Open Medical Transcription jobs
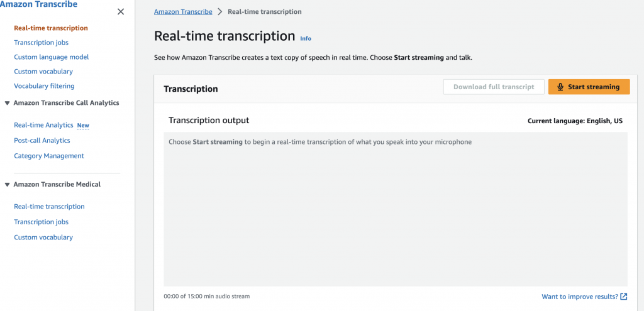Viewport: 644px width, 311px height. [42, 222]
